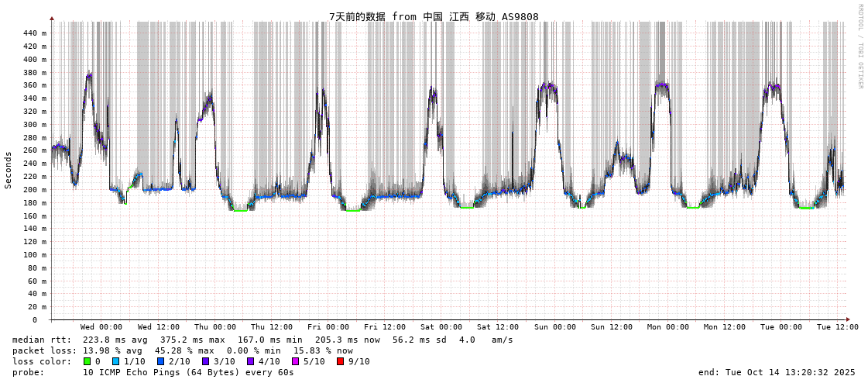Pick the 4/10 loss color swatch
The width and height of the screenshot is (868, 383).
pos(250,361)
